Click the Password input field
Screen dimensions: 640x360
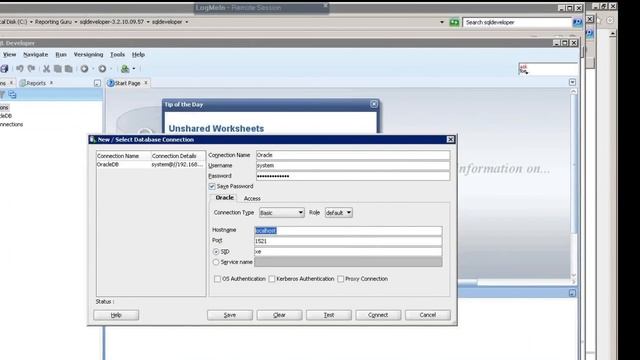pyautogui.click(x=353, y=176)
